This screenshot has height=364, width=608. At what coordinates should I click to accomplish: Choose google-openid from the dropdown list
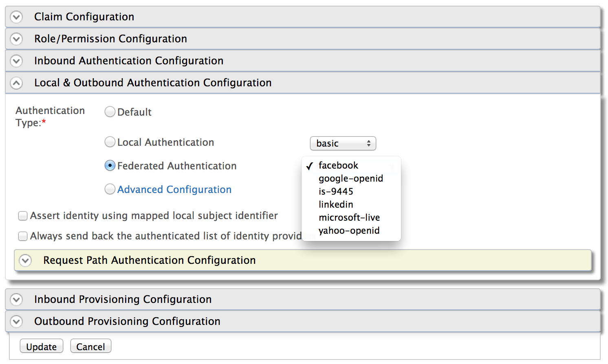tap(350, 178)
